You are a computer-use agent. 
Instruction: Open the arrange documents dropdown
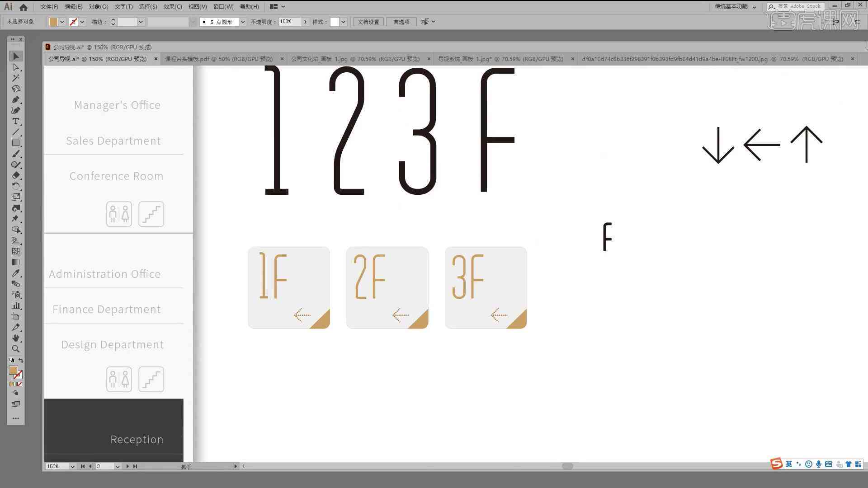277,7
